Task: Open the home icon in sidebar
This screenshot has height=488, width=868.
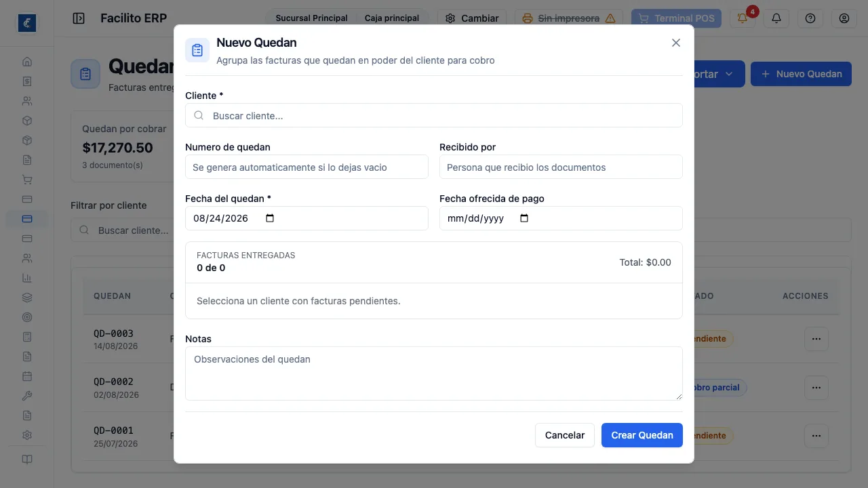Action: [27, 62]
